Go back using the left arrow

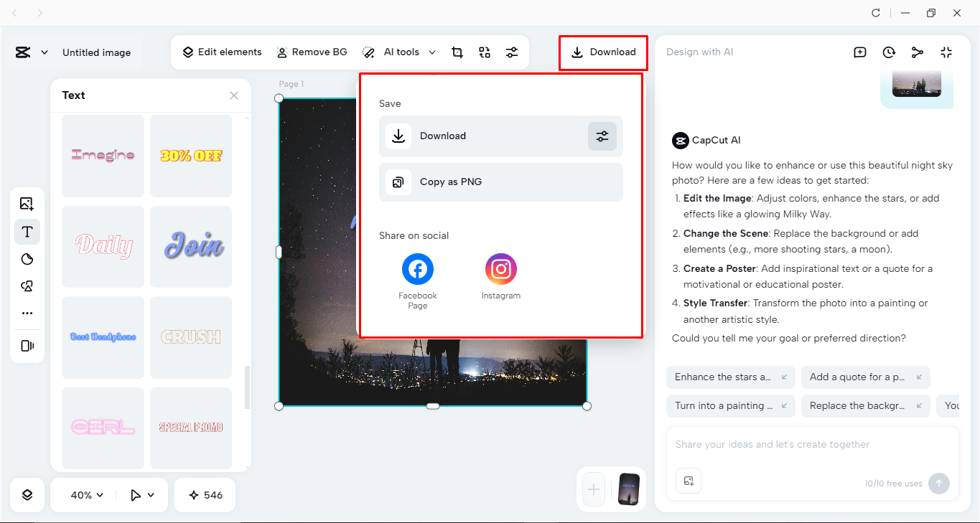point(16,13)
